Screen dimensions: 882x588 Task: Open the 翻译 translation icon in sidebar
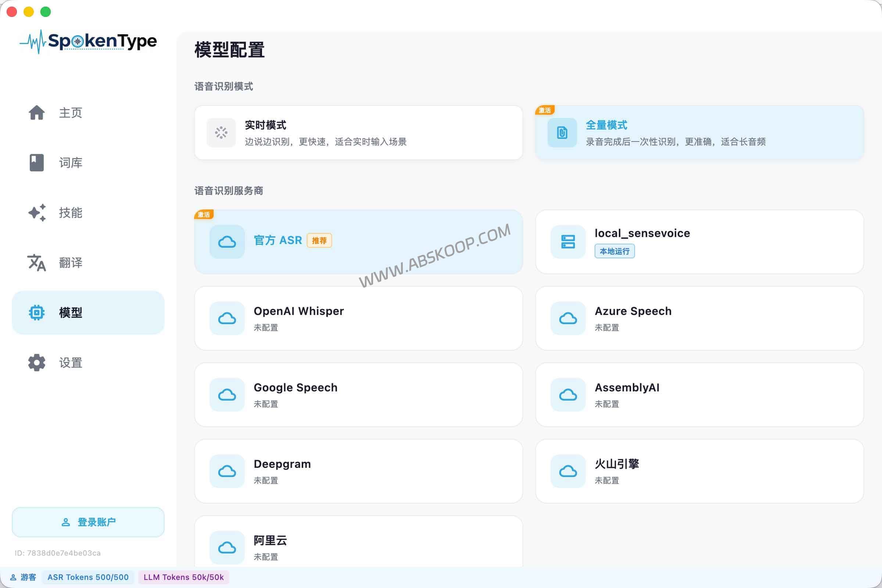click(x=36, y=263)
